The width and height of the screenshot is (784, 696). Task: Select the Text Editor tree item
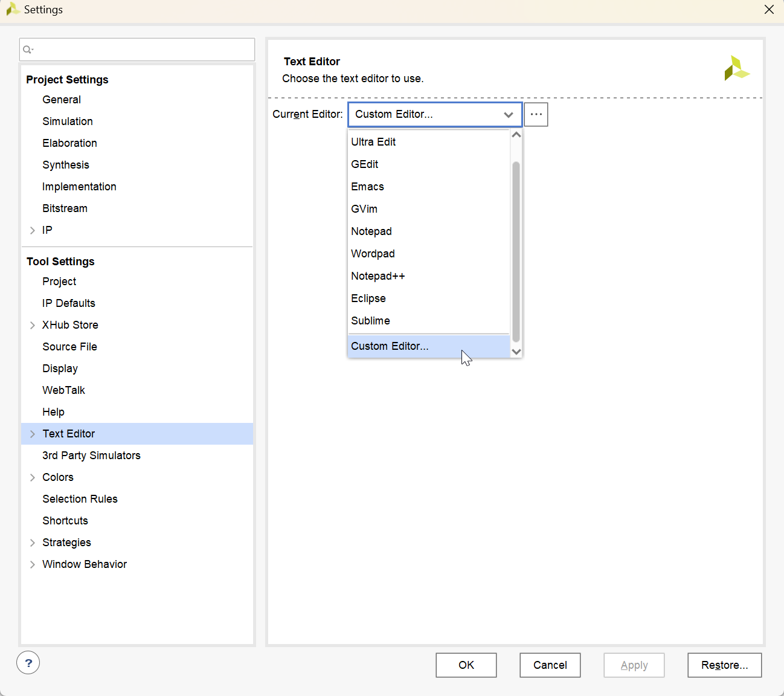point(68,434)
